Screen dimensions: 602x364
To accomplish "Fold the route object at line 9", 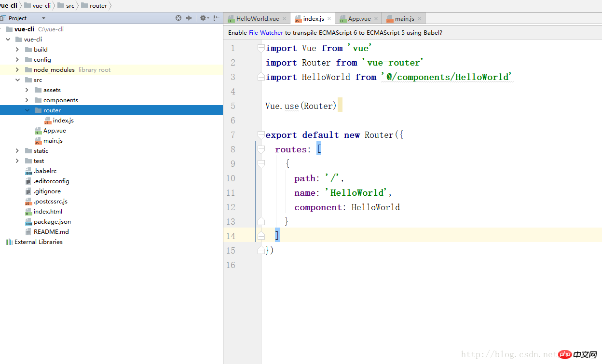I will point(261,164).
